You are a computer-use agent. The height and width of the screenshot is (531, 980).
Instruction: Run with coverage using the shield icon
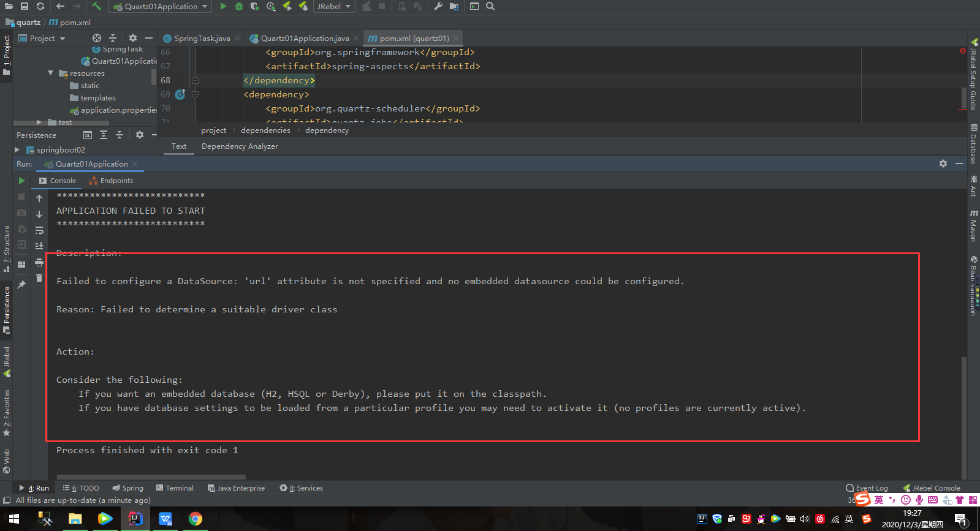pos(255,6)
